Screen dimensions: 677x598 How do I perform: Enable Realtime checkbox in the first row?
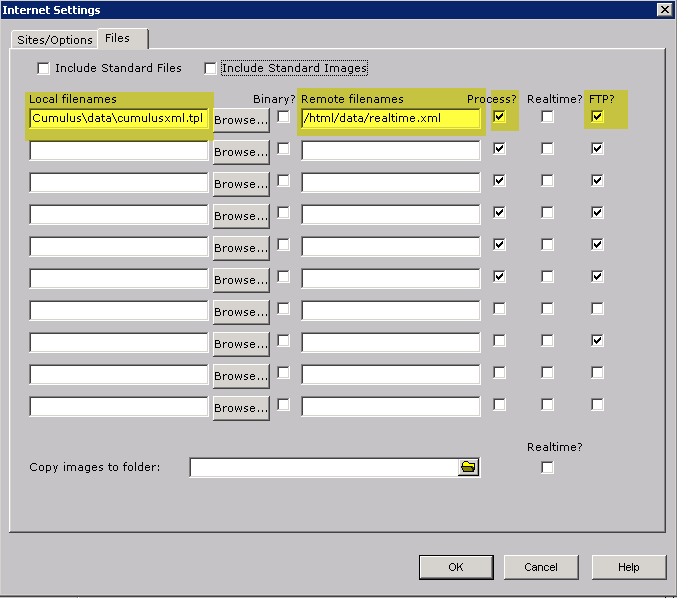pyautogui.click(x=547, y=117)
